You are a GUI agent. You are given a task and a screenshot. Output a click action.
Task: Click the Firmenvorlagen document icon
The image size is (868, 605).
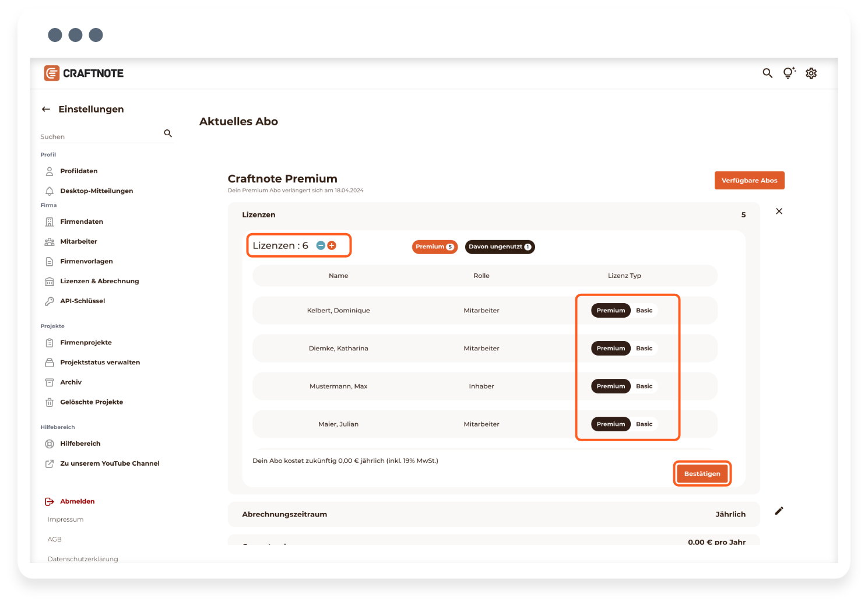click(50, 261)
